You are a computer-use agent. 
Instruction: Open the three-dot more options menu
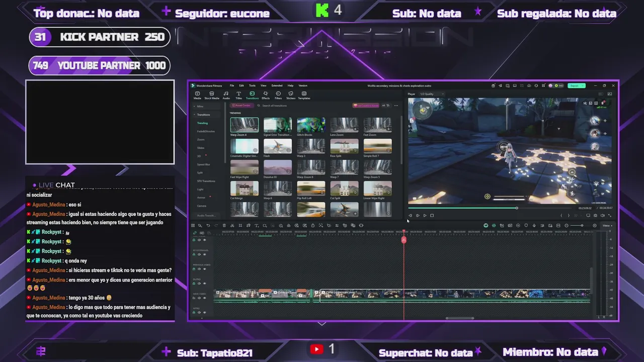click(x=396, y=106)
